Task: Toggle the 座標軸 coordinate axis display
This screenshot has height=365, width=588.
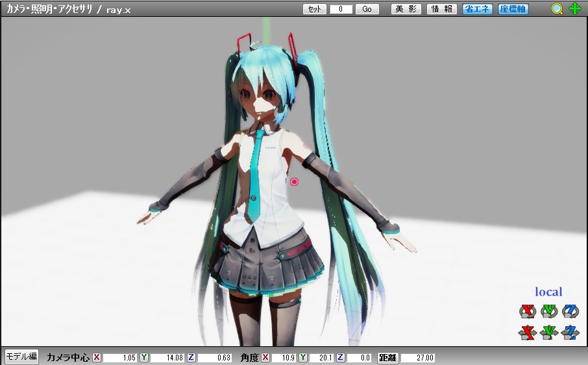Action: pos(513,9)
